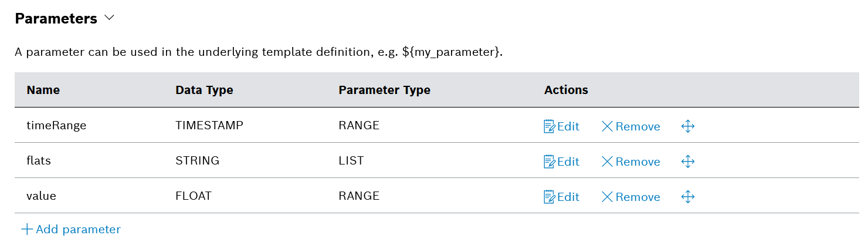Select the value name cell
The height and width of the screenshot is (245, 868).
coord(41,196)
